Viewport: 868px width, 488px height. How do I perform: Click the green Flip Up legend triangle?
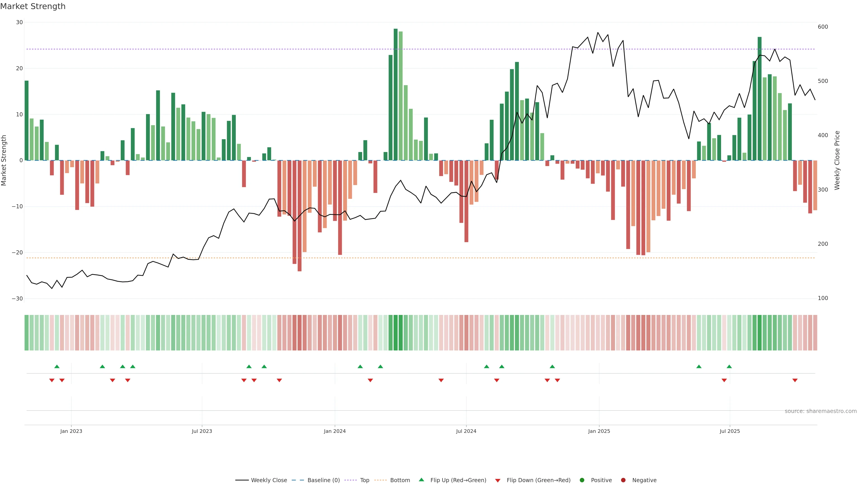[x=421, y=480]
